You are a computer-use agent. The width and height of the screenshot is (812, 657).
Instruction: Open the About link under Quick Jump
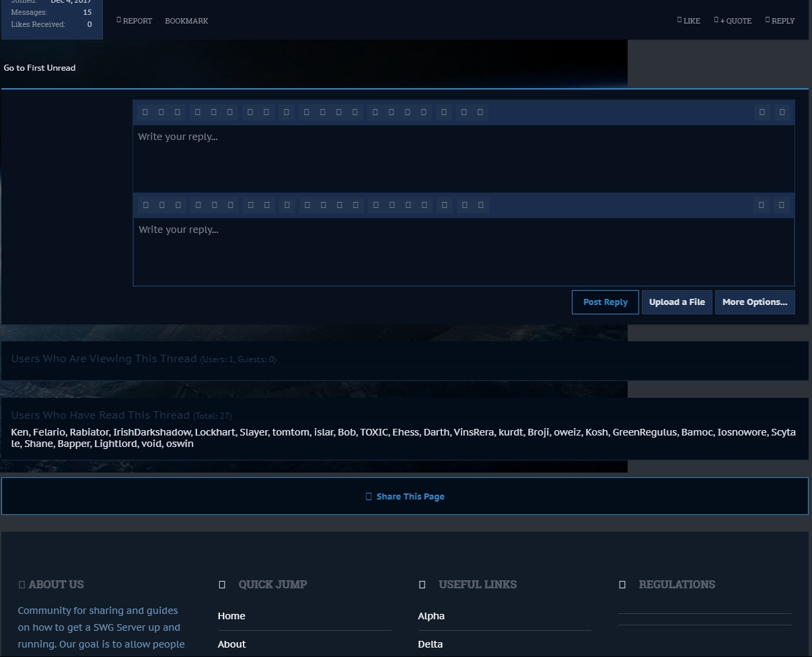[232, 644]
